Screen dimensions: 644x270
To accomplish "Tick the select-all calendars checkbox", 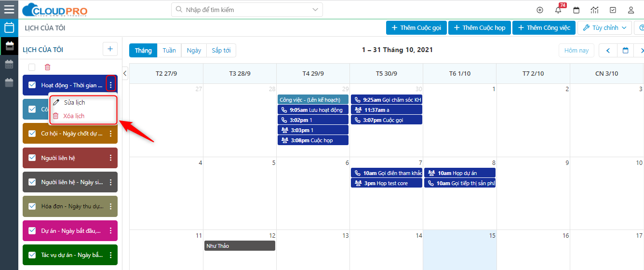I will (x=32, y=67).
